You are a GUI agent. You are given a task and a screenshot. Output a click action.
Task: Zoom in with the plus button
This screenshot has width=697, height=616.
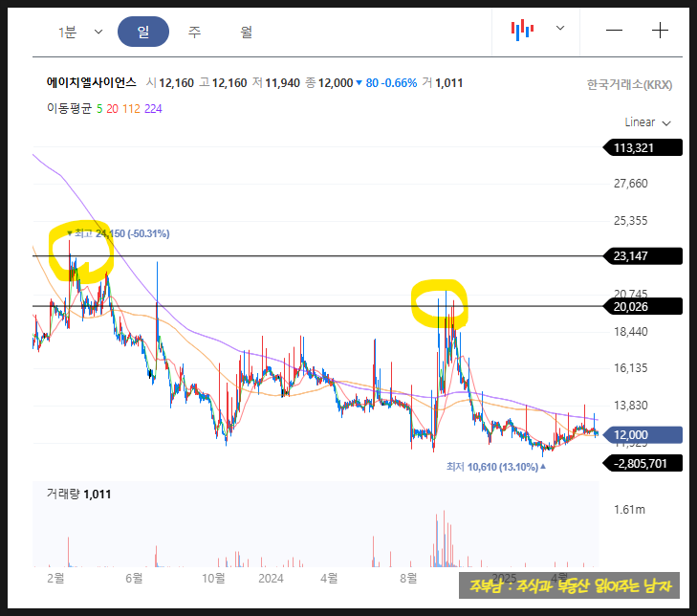coord(660,31)
